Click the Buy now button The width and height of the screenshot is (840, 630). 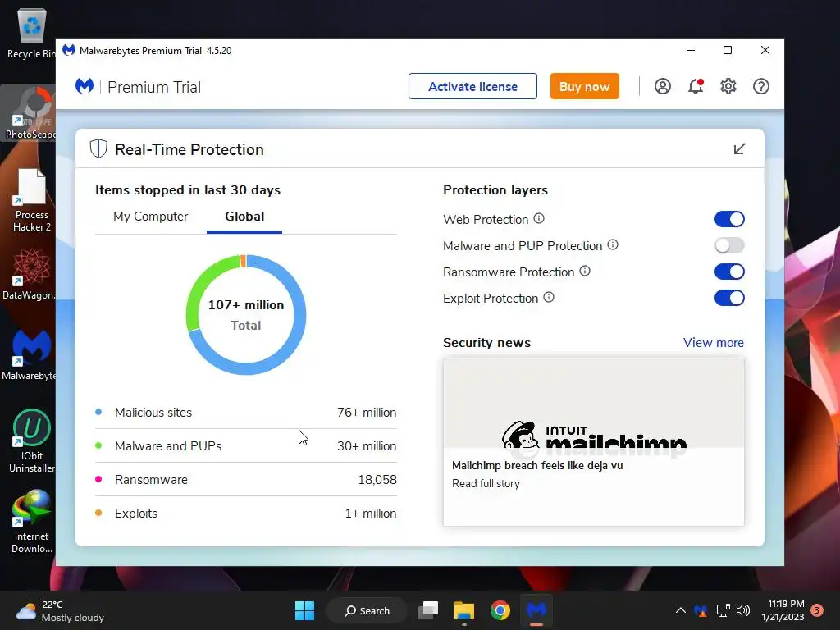584,86
